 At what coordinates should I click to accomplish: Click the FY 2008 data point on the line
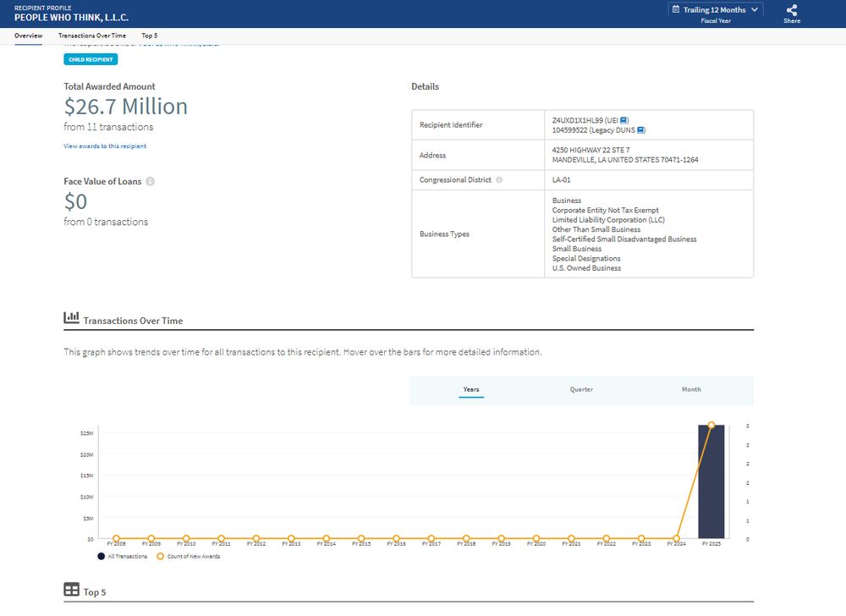pos(117,538)
